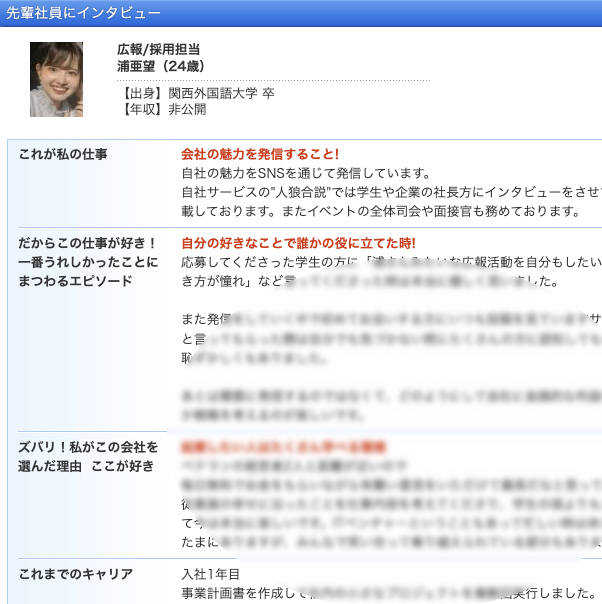The image size is (602, 604).
Task: Click the red heading 会社の魅力を発信すること!
Action: [x=260, y=154]
